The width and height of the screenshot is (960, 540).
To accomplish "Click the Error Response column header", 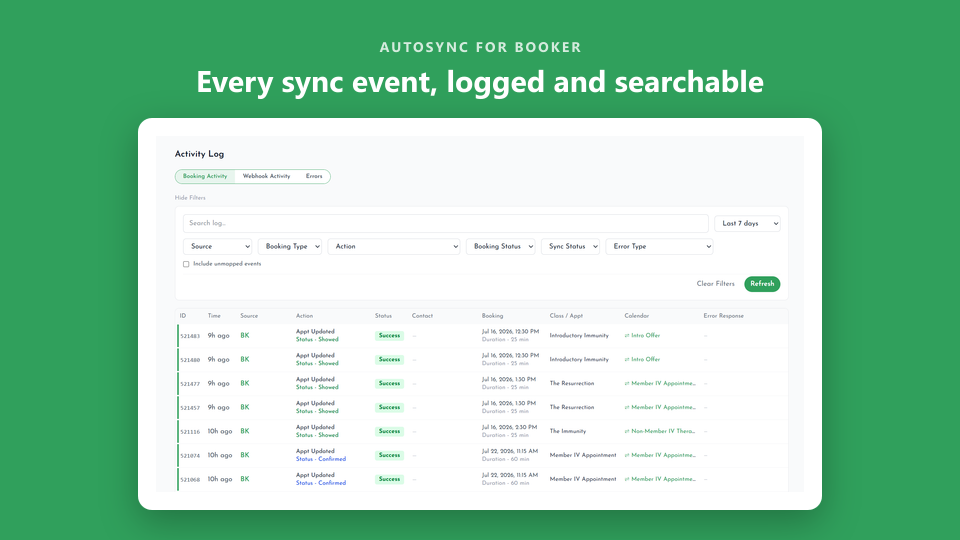I will [723, 316].
